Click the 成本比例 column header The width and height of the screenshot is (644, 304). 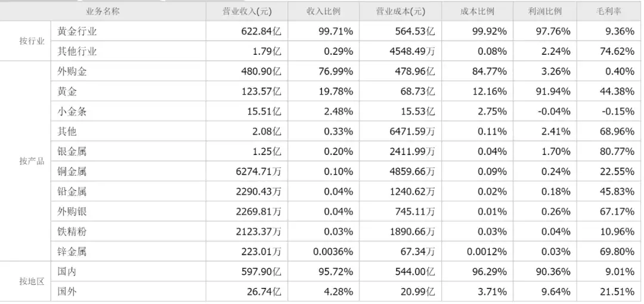(x=477, y=11)
